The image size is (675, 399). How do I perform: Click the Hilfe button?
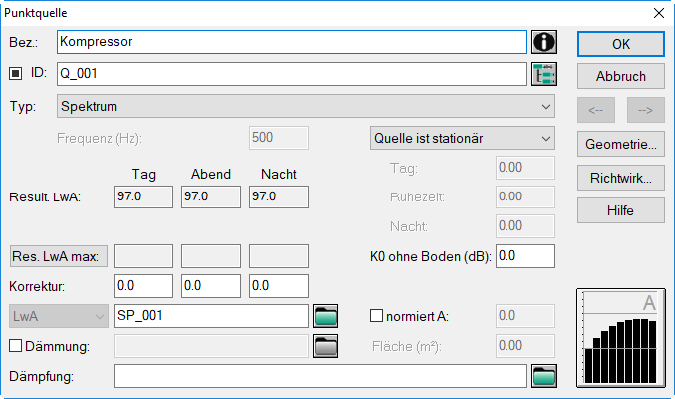point(621,210)
